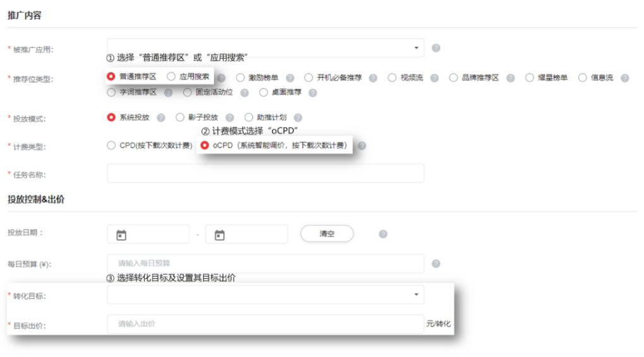Open end date calendar icon

click(x=220, y=235)
